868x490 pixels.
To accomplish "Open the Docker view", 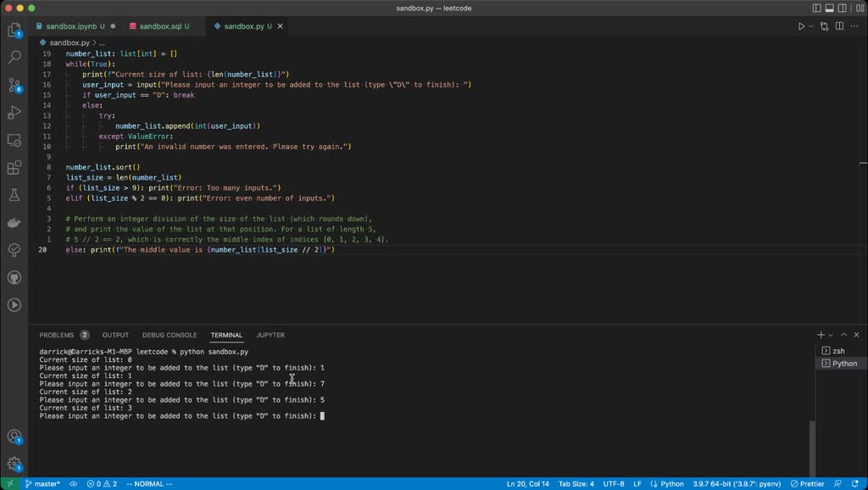I will [14, 223].
